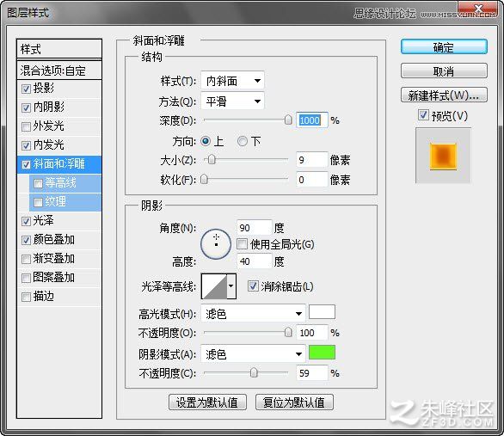The image size is (504, 436).
Task: Expand the 高光模式 滤色 dropdown
Action: tap(253, 314)
